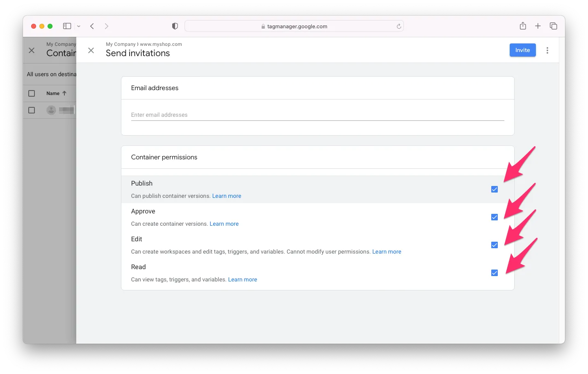Click the privacy shield icon
The image size is (588, 374).
175,26
